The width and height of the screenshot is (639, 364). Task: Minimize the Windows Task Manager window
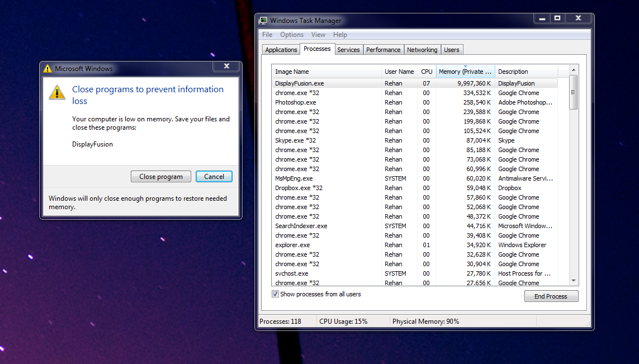pos(541,18)
